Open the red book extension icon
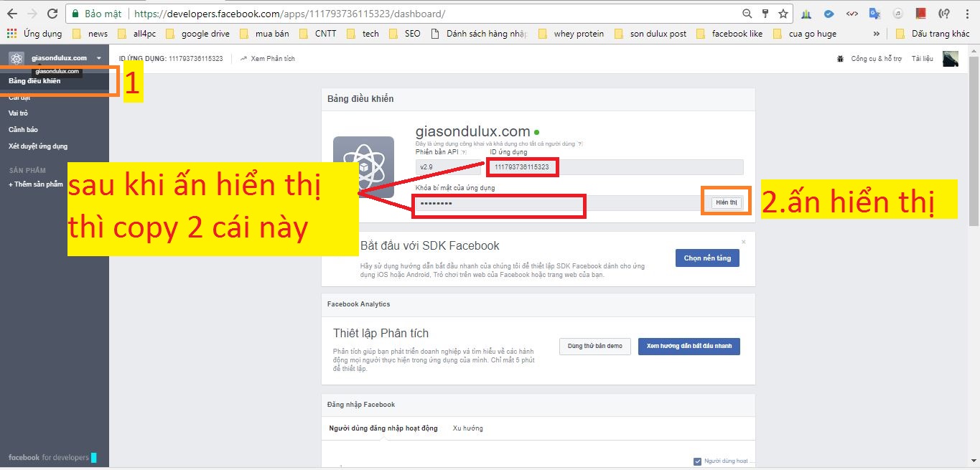980x470 pixels. pyautogui.click(x=921, y=14)
